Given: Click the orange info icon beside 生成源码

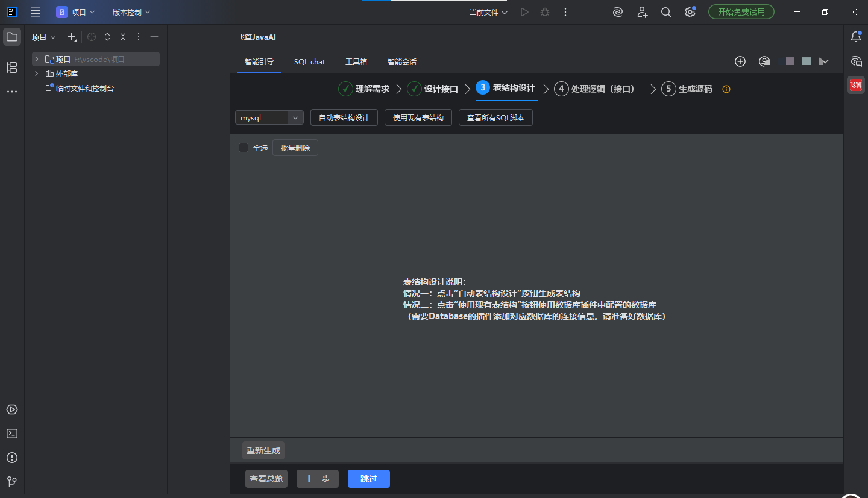Looking at the screenshot, I should (x=726, y=89).
